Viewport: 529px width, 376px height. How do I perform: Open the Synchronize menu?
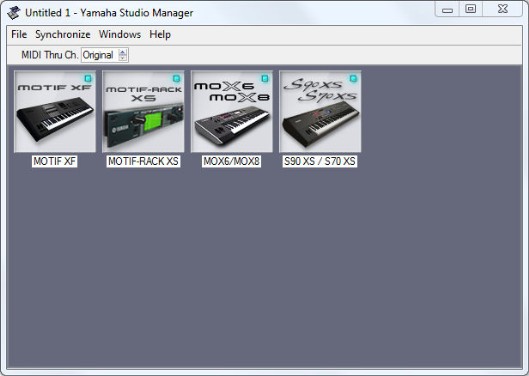[x=63, y=34]
